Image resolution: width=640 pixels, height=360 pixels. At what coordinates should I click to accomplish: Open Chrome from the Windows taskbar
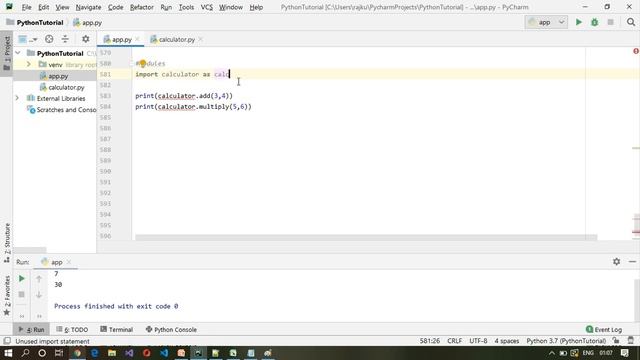click(x=77, y=353)
